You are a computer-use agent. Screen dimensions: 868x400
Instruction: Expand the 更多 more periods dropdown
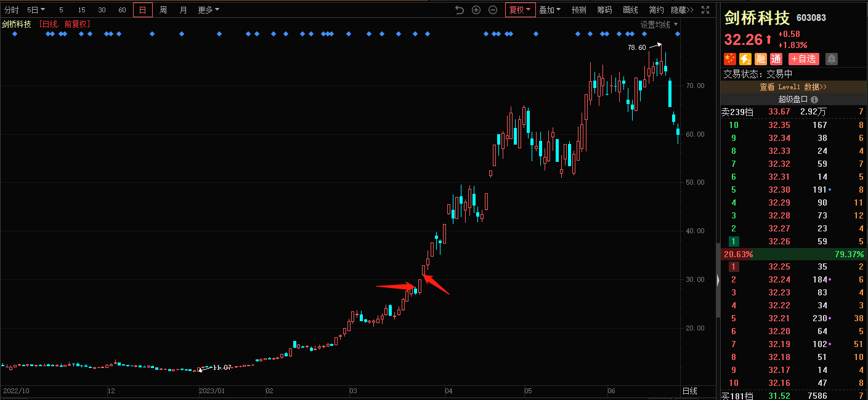coord(208,10)
